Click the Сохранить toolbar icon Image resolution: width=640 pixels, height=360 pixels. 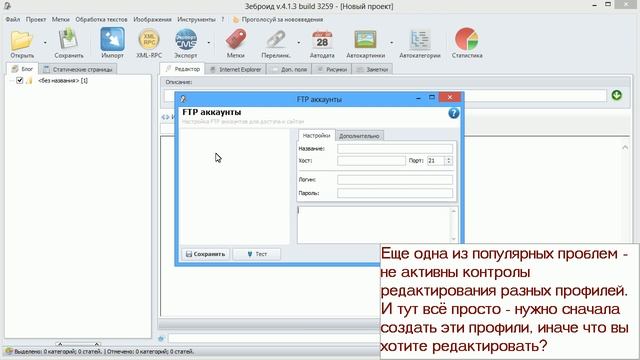point(68,40)
